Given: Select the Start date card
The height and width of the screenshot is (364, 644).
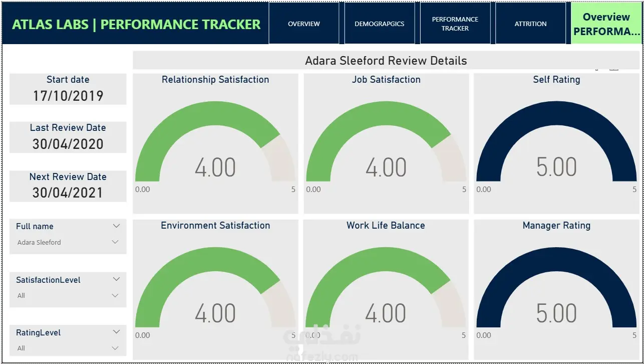Looking at the screenshot, I should (68, 89).
